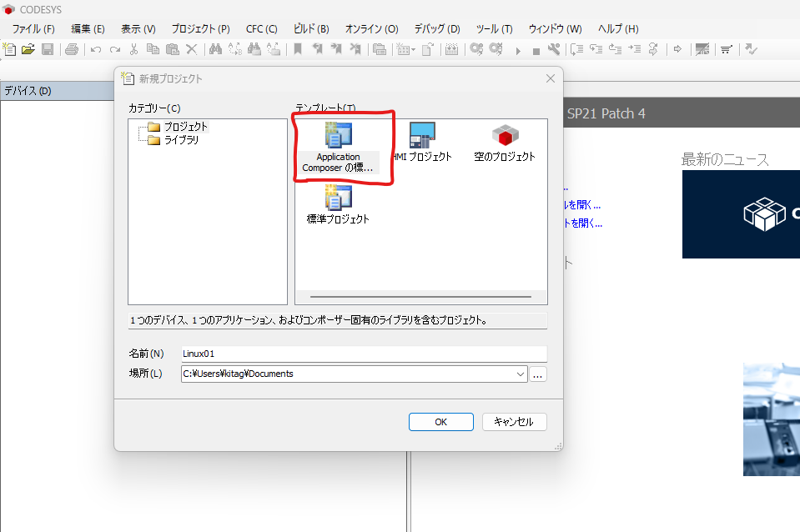The height and width of the screenshot is (532, 800).
Task: Select the ライブラリ category folder
Action: coord(174,140)
